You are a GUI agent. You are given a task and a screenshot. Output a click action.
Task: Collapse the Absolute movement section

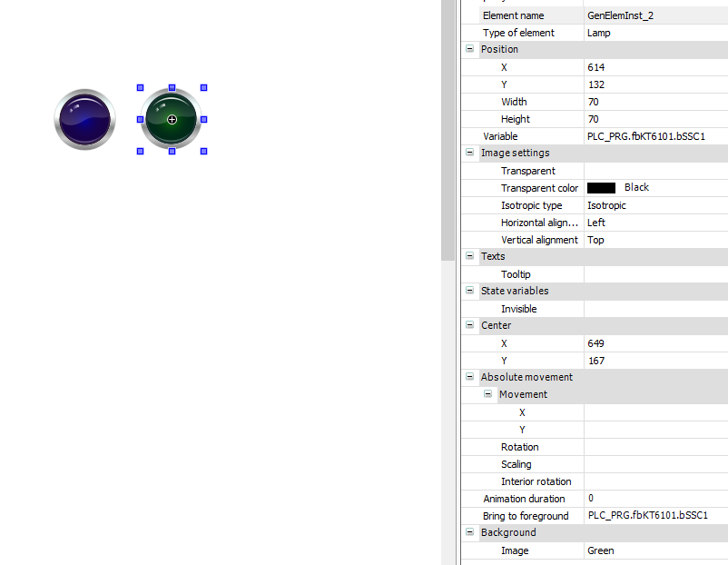(x=470, y=377)
